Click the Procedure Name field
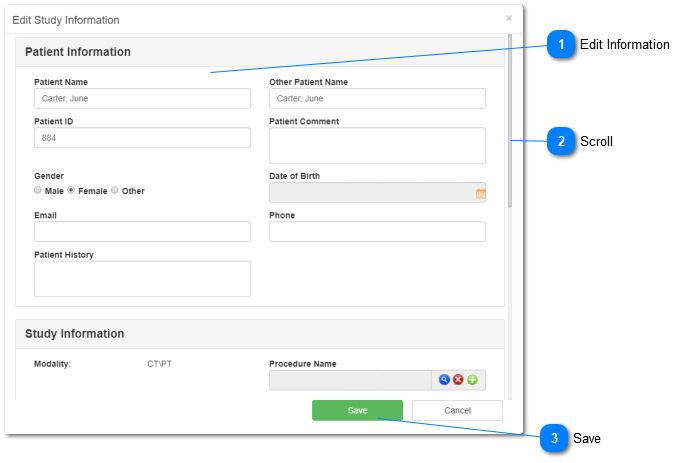Viewport: 686px width, 463px height. (350, 380)
